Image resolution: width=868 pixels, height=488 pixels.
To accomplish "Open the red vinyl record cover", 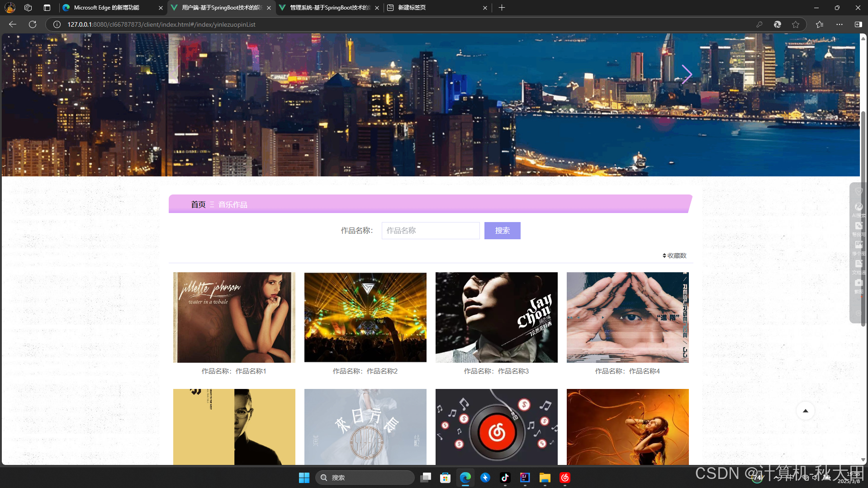I will point(497,427).
